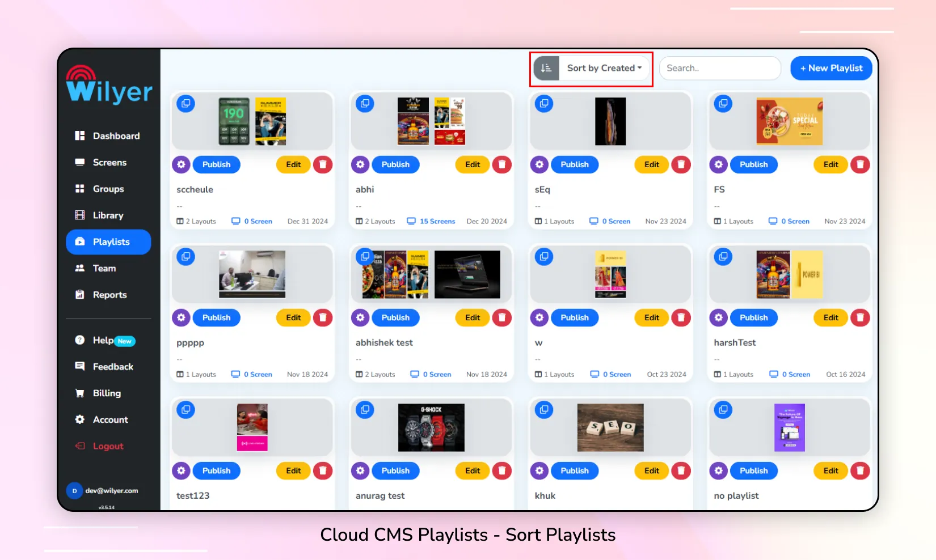This screenshot has height=560, width=936.
Task: Publish the sccheule playlist
Action: click(x=217, y=165)
